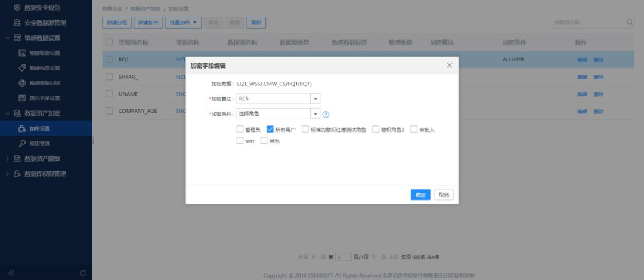
Task: Tick the 审批人 checkbox
Action: point(413,129)
